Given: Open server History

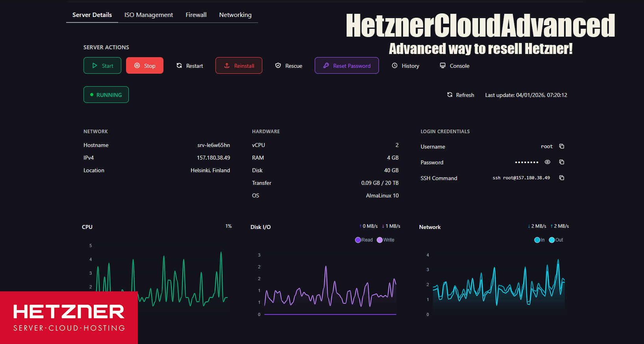Looking at the screenshot, I should pos(405,65).
